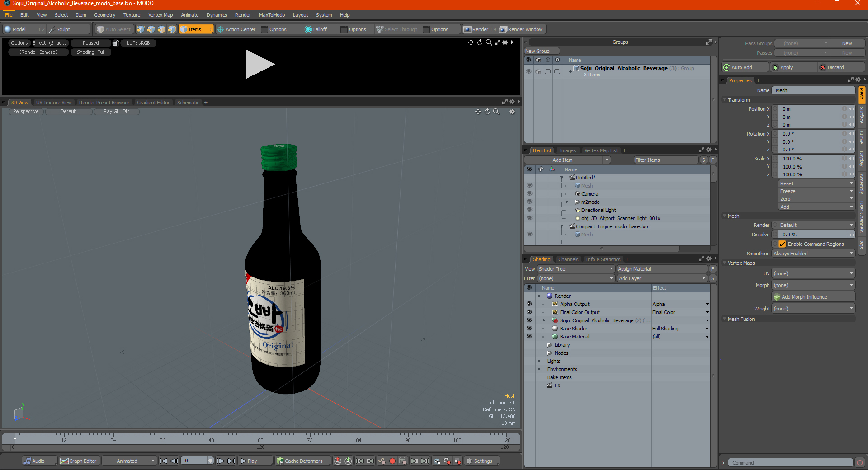Expand Soju_Original_Alcoholic_Beverage shader group
This screenshot has width=868, height=470.
[x=544, y=320]
